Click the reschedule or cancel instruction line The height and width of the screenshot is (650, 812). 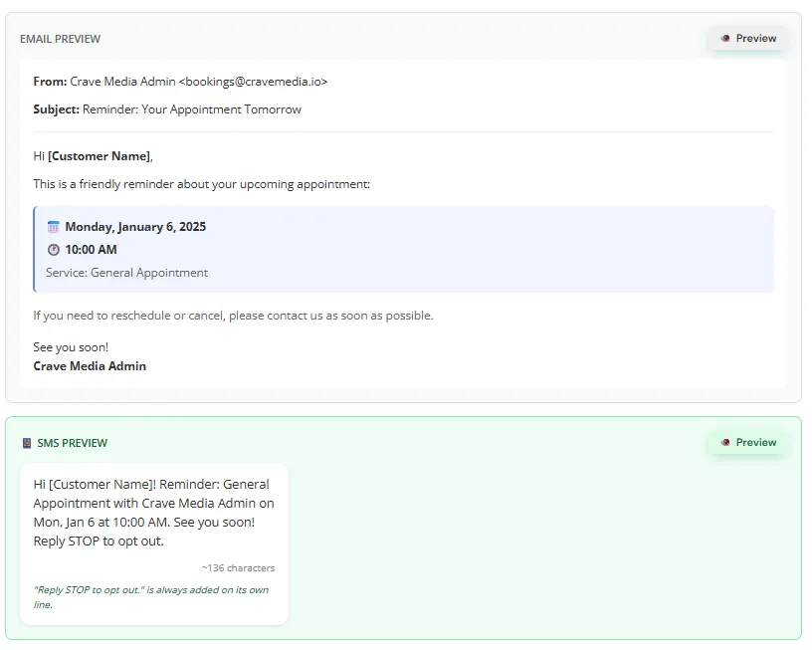coord(233,315)
